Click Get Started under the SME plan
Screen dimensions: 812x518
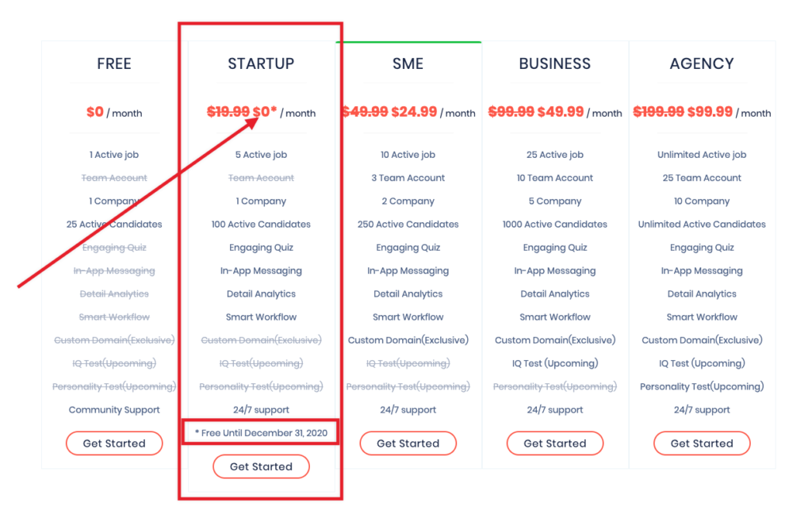tap(408, 443)
